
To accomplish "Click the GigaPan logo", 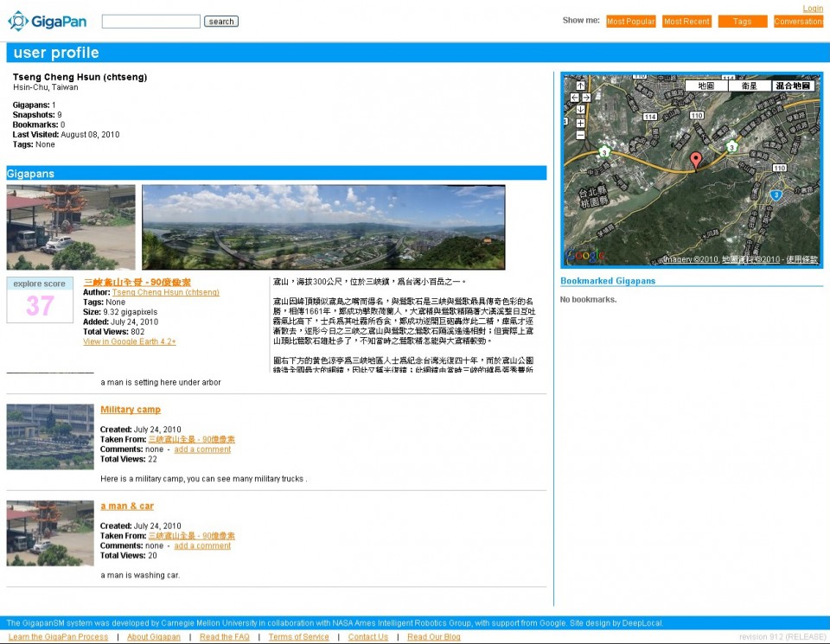I will tap(48, 21).
